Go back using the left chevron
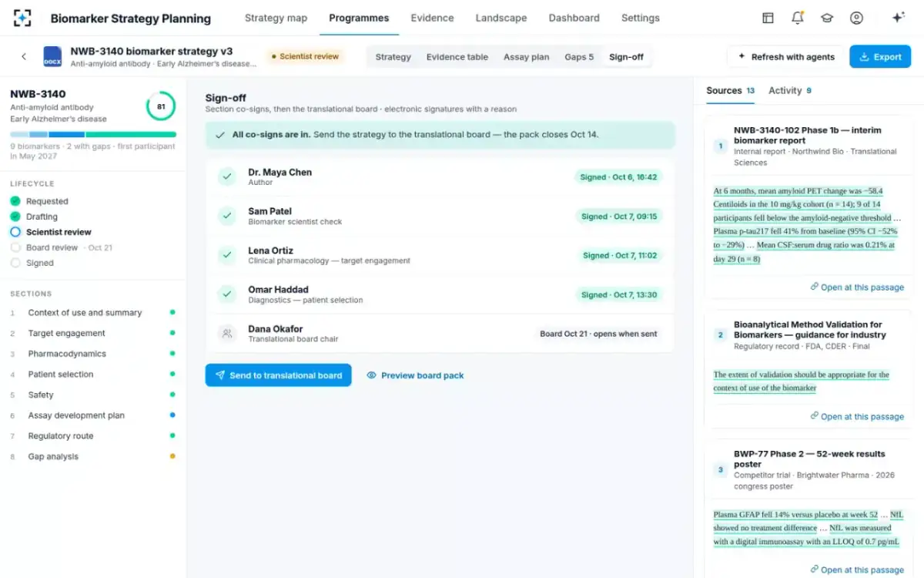This screenshot has width=924, height=578. [x=24, y=56]
